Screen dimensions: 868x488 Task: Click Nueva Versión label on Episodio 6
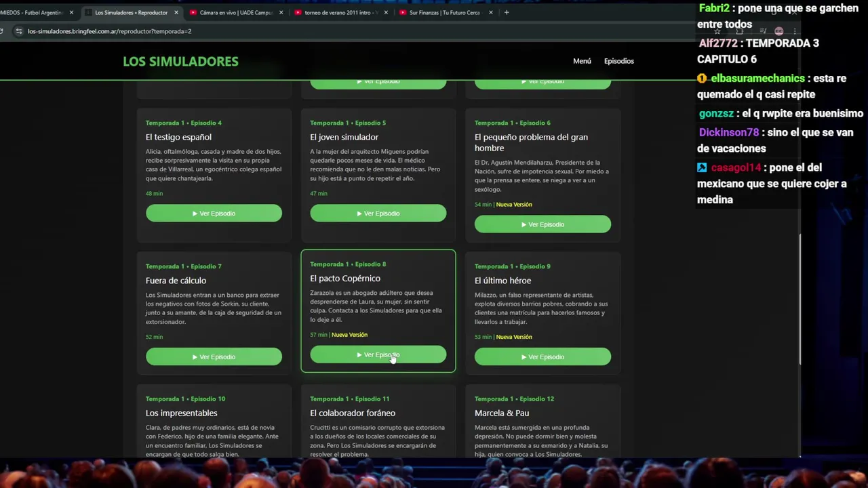pos(514,204)
